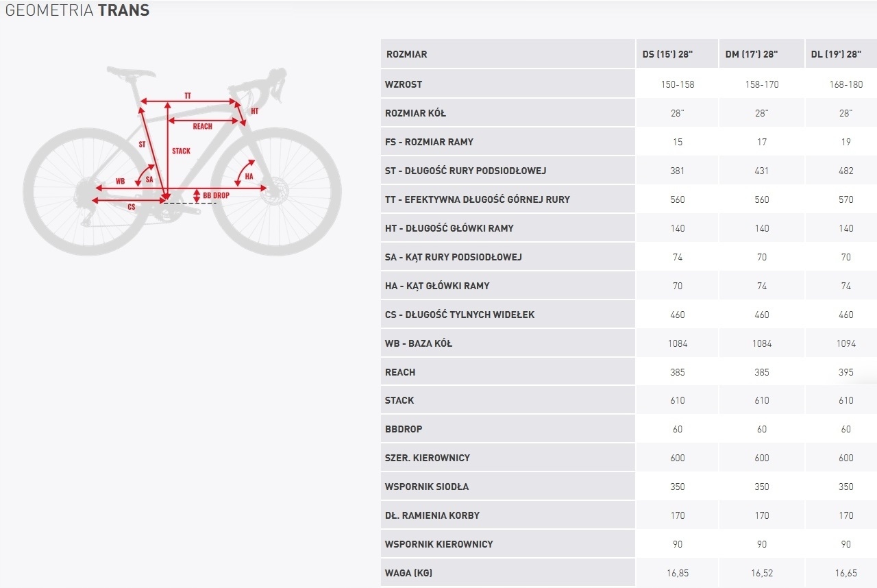This screenshot has height=588, width=877.
Task: Click the 16,52 weight value
Action: (761, 573)
